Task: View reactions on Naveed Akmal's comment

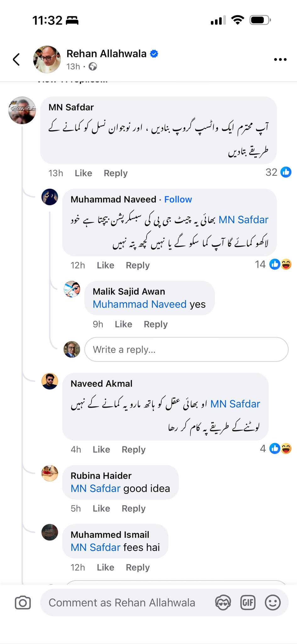Action: tap(276, 449)
